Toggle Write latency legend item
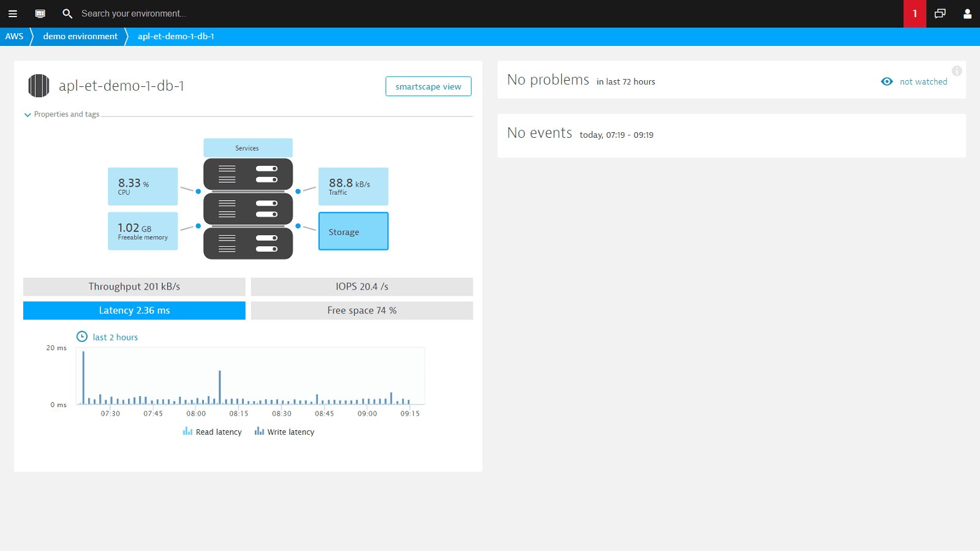Viewport: 980px width, 551px height. [284, 432]
